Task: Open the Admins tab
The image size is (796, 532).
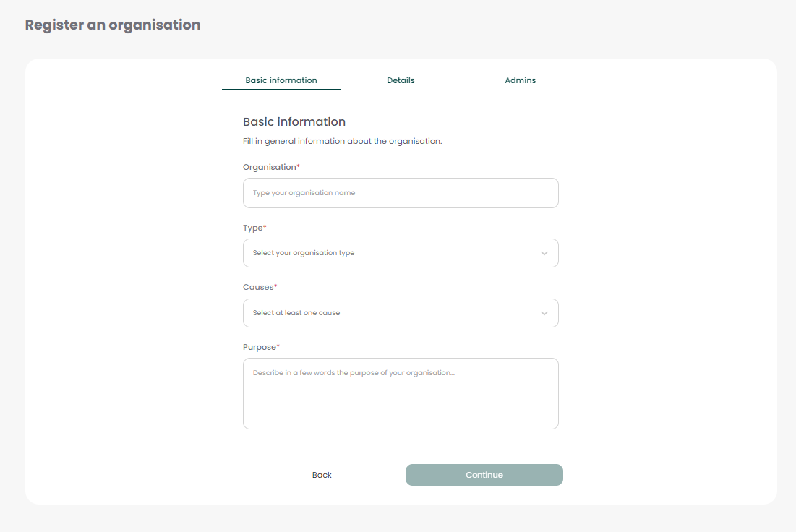Action: 520,80
